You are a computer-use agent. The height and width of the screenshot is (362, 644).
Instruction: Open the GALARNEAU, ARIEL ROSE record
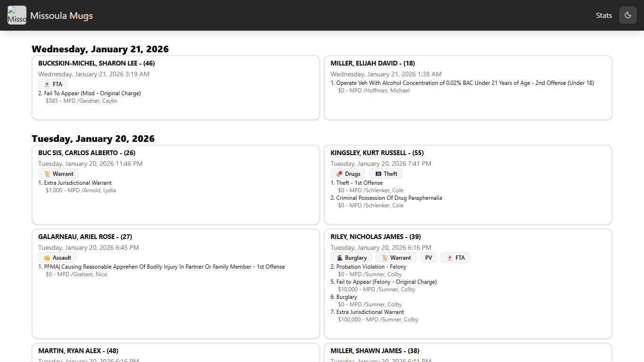click(x=85, y=237)
